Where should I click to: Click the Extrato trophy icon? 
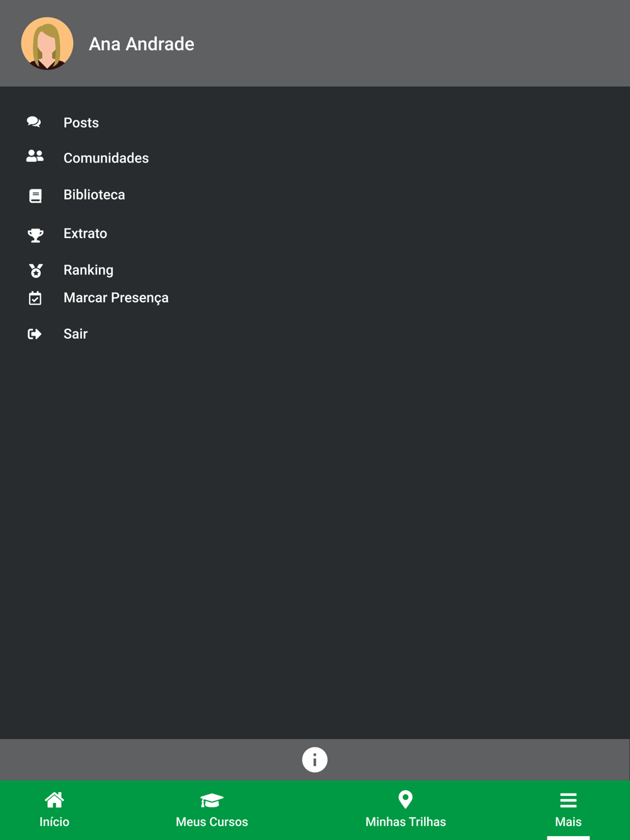point(35,235)
